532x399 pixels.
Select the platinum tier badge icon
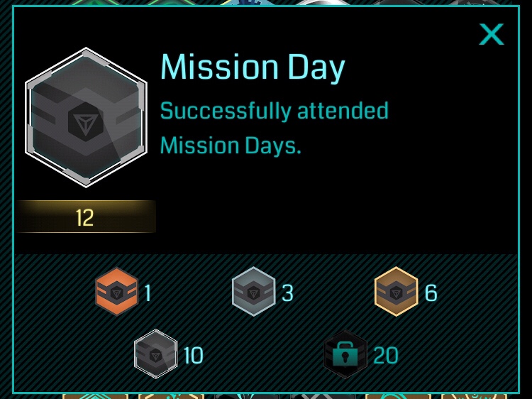tap(156, 354)
